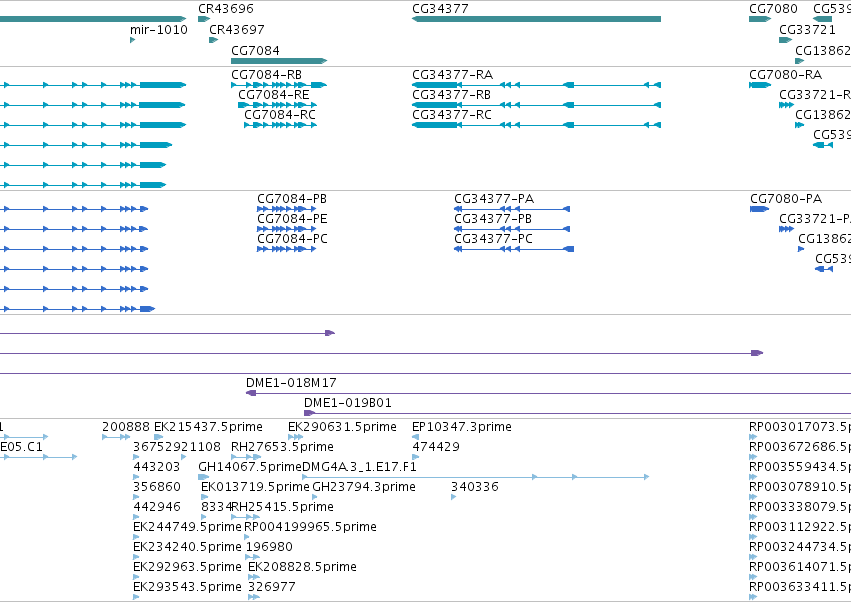Select EST EP10347.3prime
This screenshot has height=602, width=851.
click(461, 427)
